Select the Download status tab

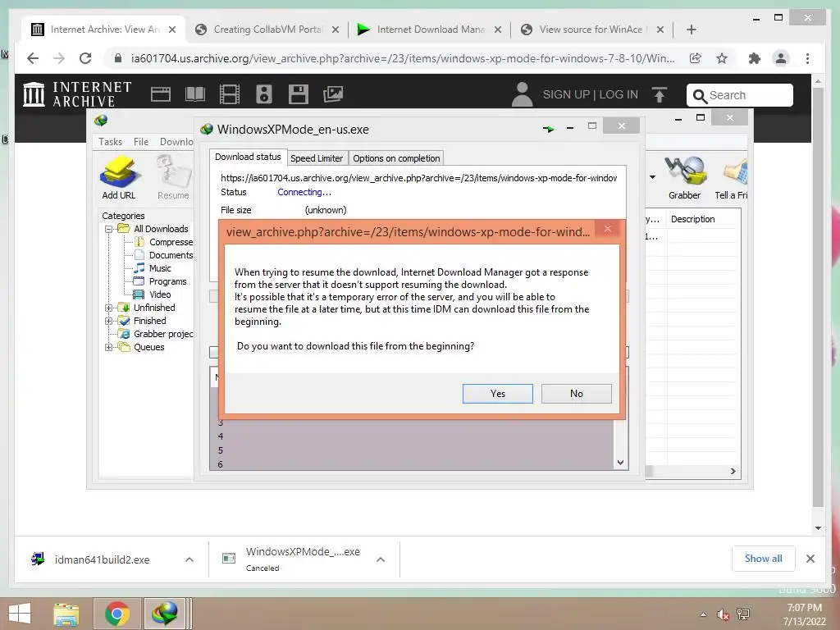(x=248, y=157)
